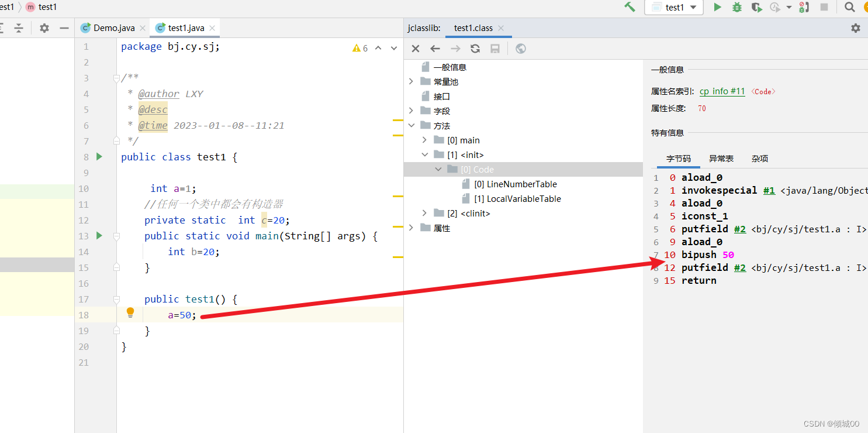The width and height of the screenshot is (868, 433).
Task: Click the jclasslib close X toolbar icon
Action: coord(416,49)
